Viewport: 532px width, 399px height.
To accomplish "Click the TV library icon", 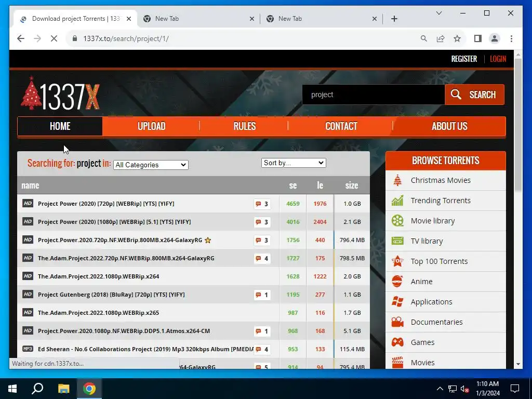I will click(397, 241).
